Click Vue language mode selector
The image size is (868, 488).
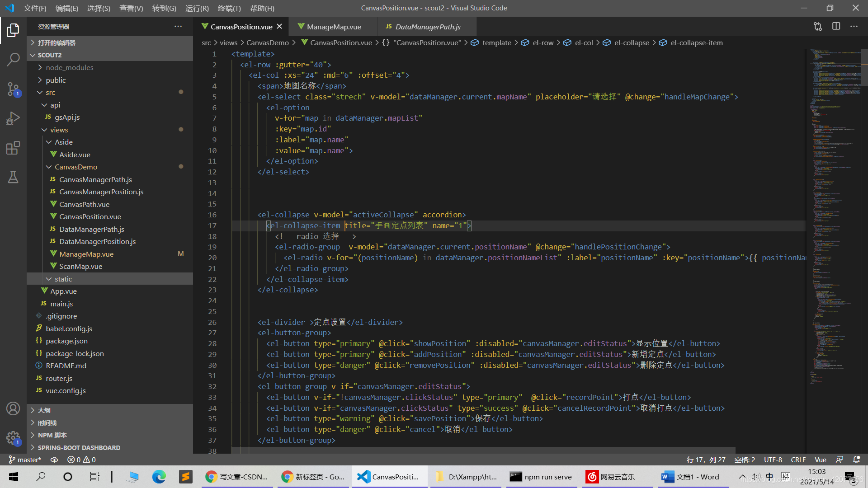(820, 460)
